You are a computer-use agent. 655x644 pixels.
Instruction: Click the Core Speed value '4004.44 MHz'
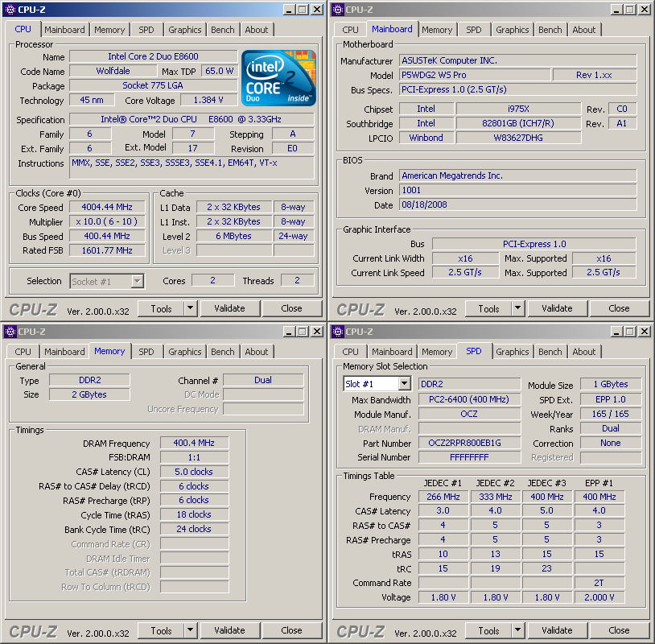(x=107, y=207)
